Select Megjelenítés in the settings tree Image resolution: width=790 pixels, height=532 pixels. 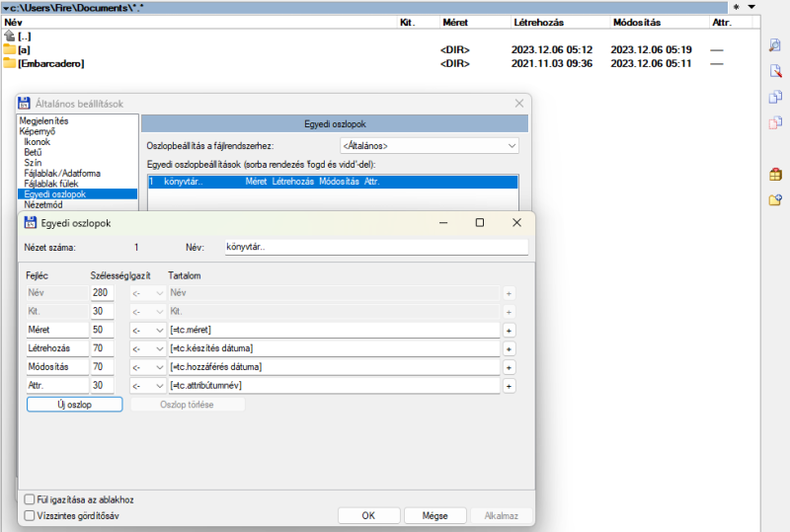click(x=43, y=120)
